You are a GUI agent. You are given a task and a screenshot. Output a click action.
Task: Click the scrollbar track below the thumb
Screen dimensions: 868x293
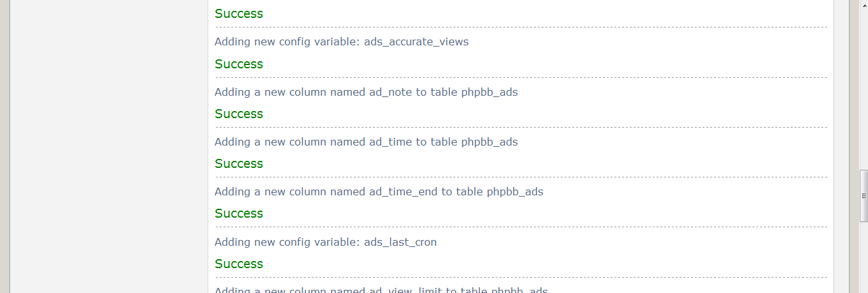pyautogui.click(x=864, y=257)
